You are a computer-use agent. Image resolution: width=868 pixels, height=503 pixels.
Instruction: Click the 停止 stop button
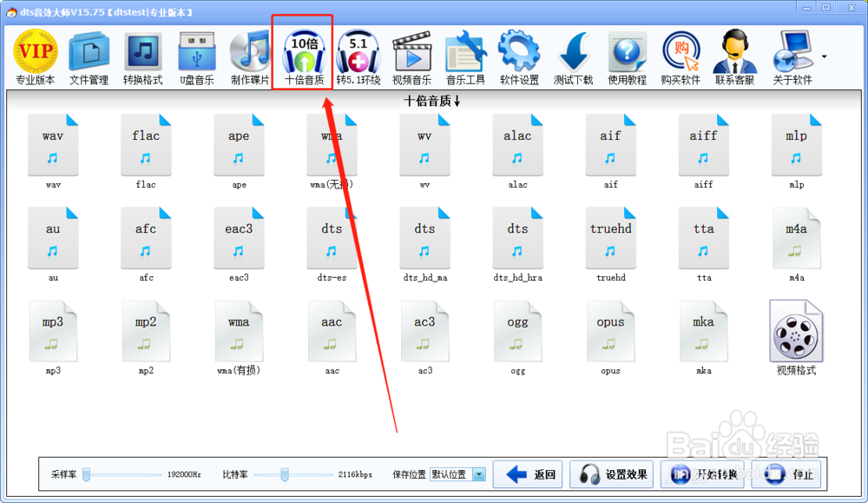(786, 474)
